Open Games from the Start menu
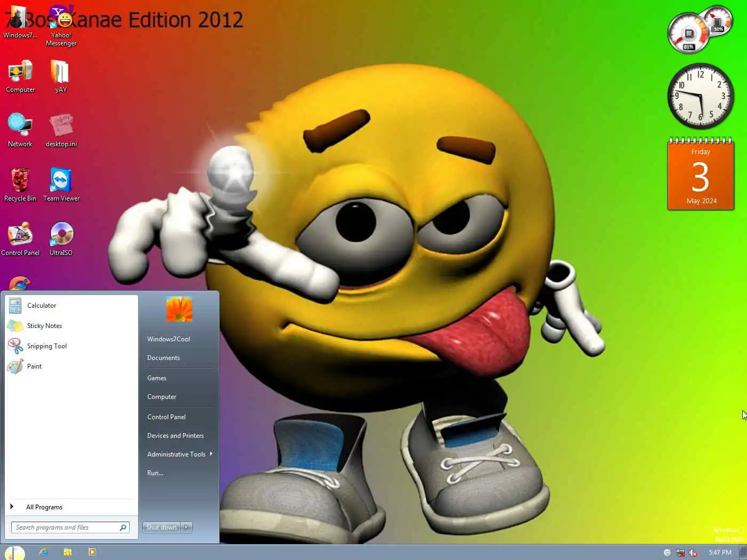The image size is (747, 560). [x=157, y=378]
